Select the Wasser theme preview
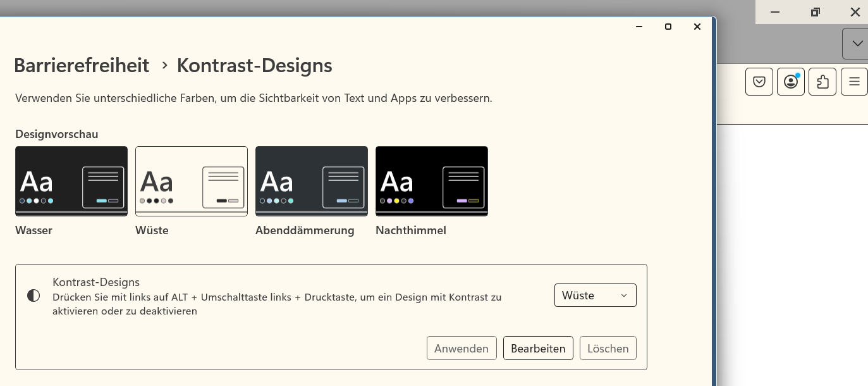The width and height of the screenshot is (868, 386). [71, 181]
